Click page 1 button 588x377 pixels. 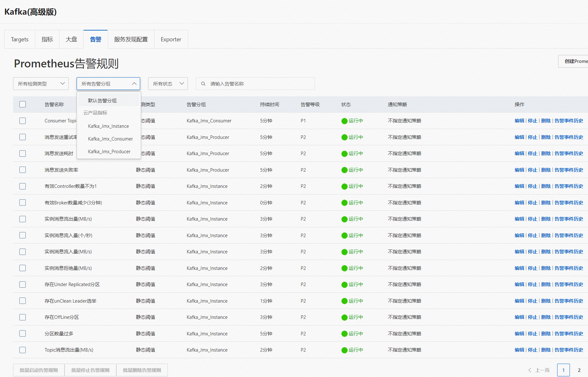564,370
